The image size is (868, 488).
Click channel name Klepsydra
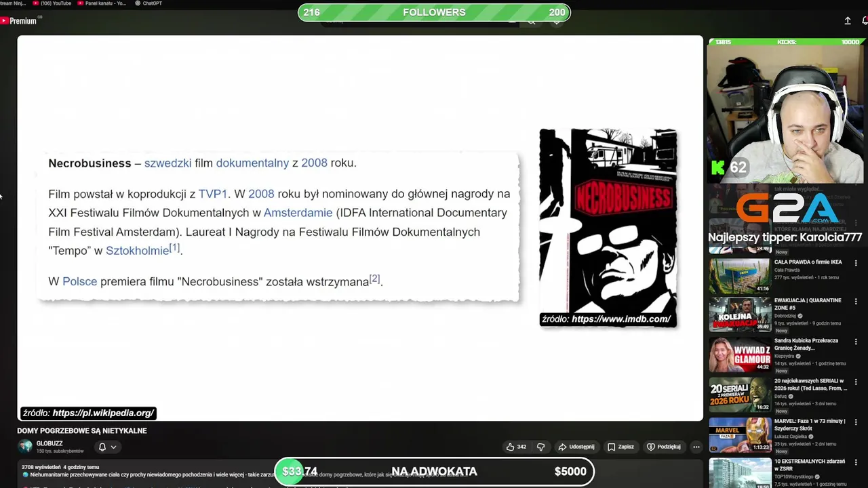click(x=785, y=356)
